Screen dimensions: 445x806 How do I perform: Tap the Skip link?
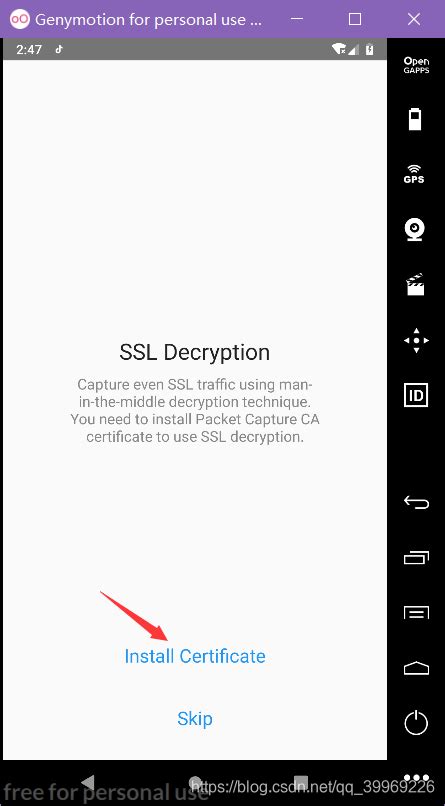(195, 719)
